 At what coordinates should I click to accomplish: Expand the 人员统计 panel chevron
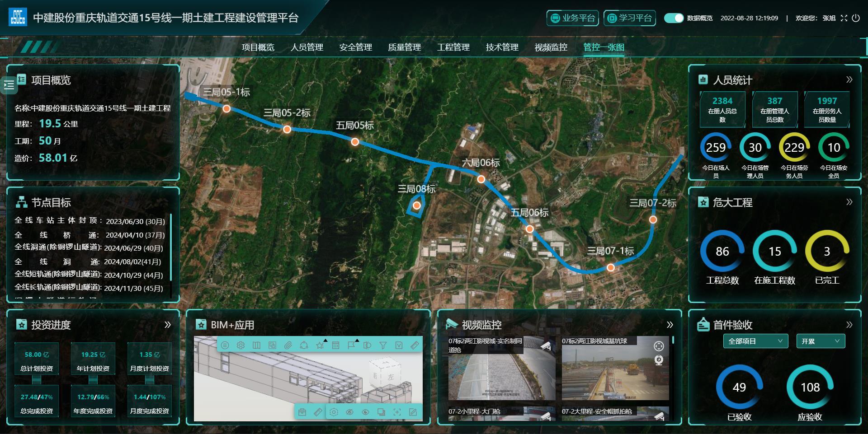tap(849, 80)
